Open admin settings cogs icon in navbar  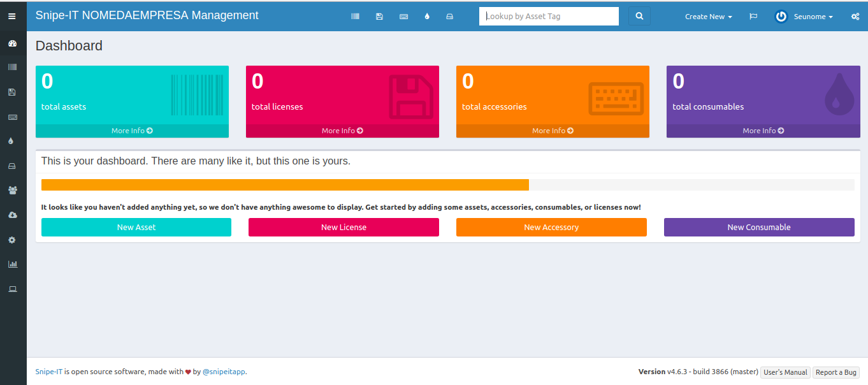[x=855, y=17]
